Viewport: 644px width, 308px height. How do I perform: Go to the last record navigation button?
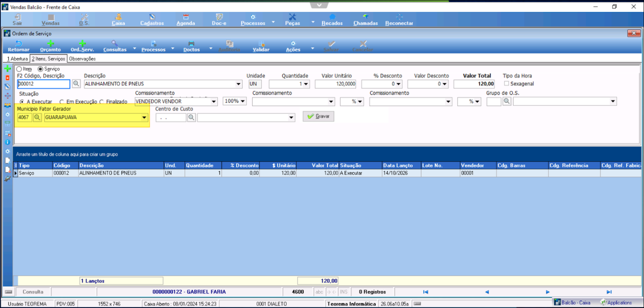tap(609, 292)
